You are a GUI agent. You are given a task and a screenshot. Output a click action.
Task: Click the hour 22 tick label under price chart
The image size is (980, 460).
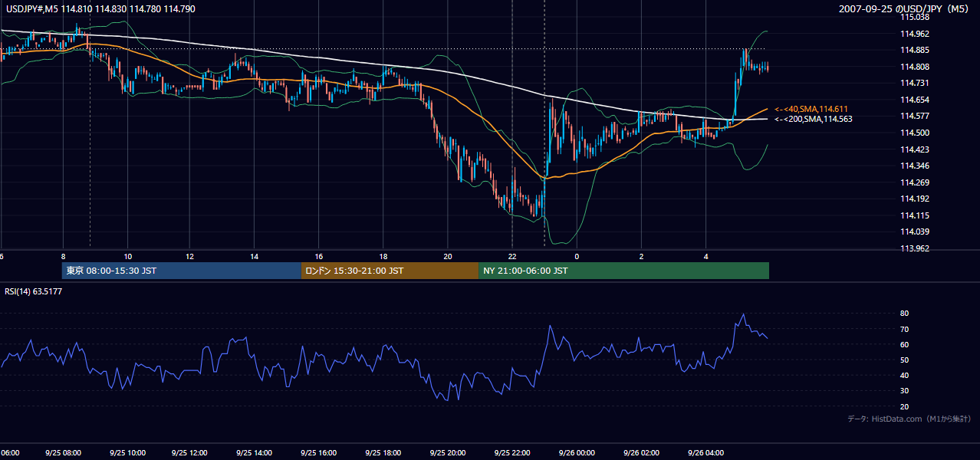(511, 257)
